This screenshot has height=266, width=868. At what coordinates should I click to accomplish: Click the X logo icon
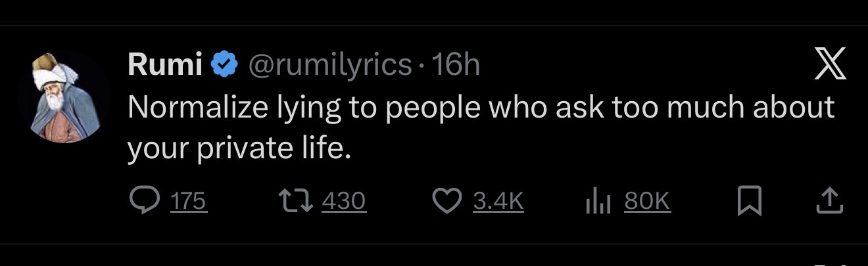[830, 66]
